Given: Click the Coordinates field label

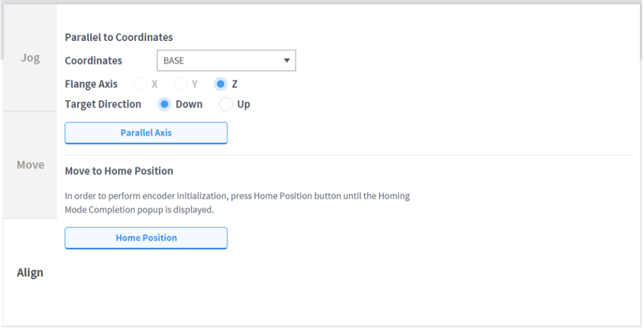Looking at the screenshot, I should coord(93,61).
